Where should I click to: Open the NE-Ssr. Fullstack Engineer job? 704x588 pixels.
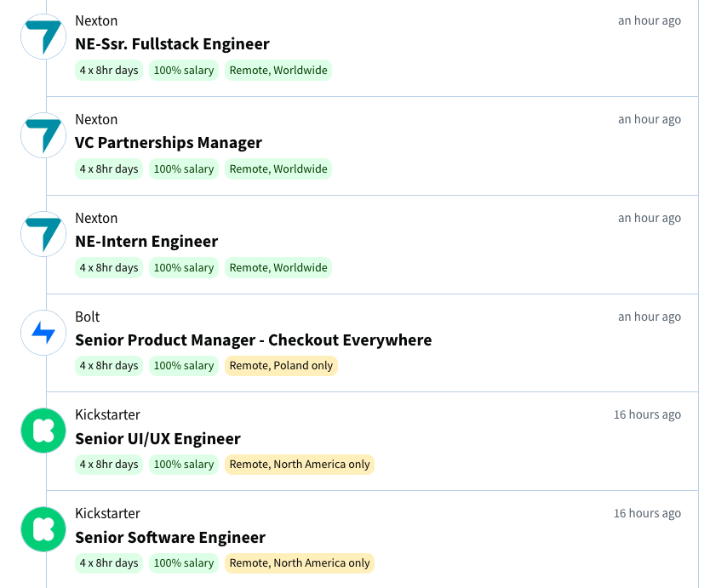(172, 44)
